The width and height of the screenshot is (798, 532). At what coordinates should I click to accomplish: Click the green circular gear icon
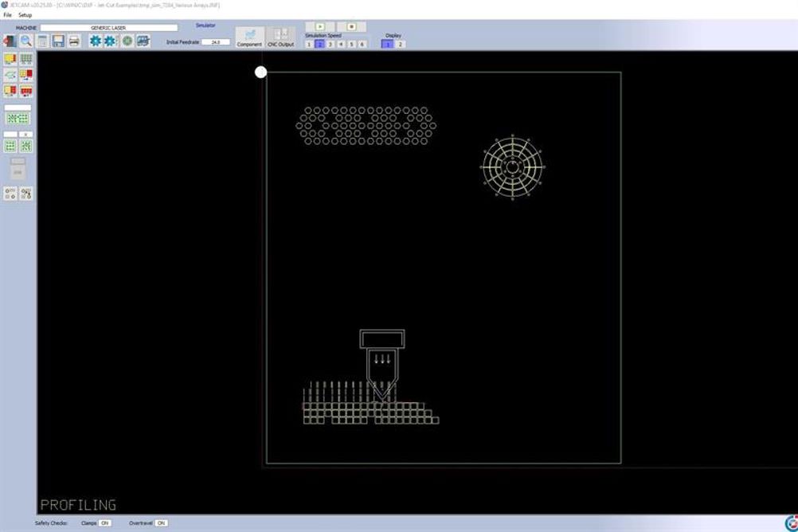pyautogui.click(x=127, y=41)
